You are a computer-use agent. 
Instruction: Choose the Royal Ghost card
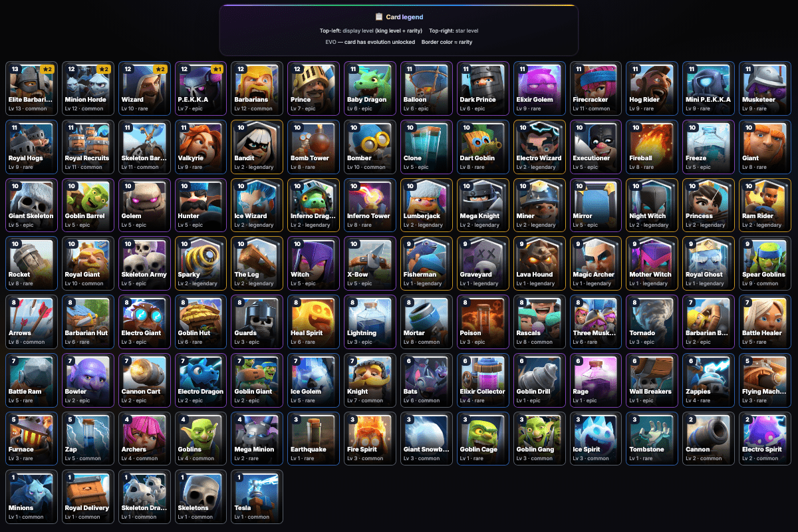[x=709, y=263]
